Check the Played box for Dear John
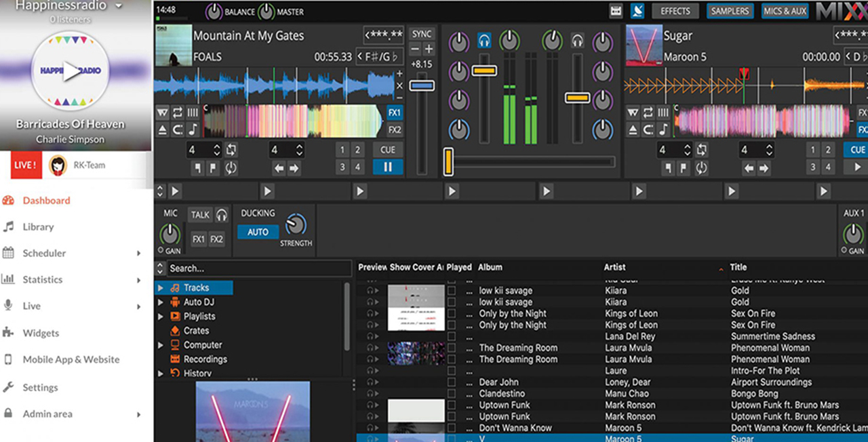The image size is (868, 442). (x=452, y=382)
